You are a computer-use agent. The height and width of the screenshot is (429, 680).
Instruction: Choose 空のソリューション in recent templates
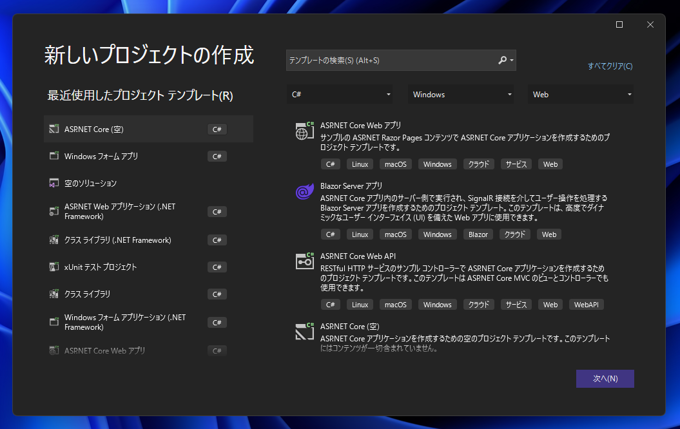[x=148, y=183]
